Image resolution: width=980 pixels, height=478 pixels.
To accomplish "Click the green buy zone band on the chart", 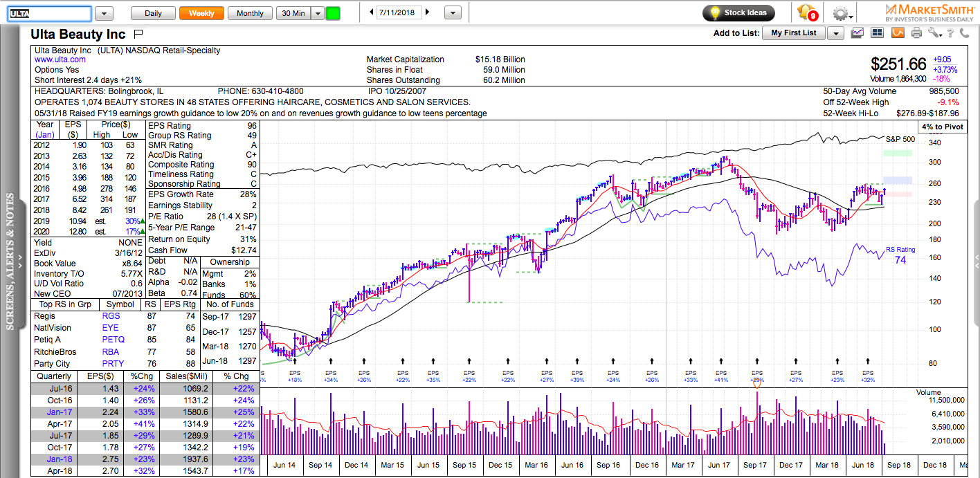I will coord(897,152).
